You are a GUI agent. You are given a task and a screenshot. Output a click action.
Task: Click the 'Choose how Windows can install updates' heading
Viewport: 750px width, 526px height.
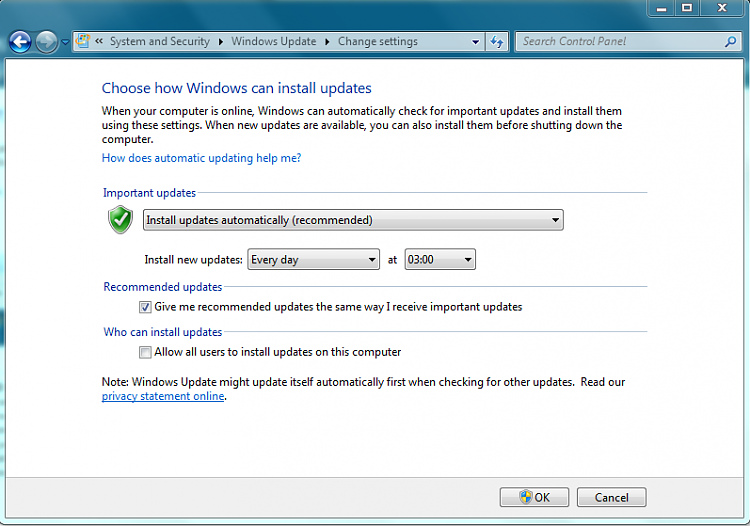pos(236,88)
